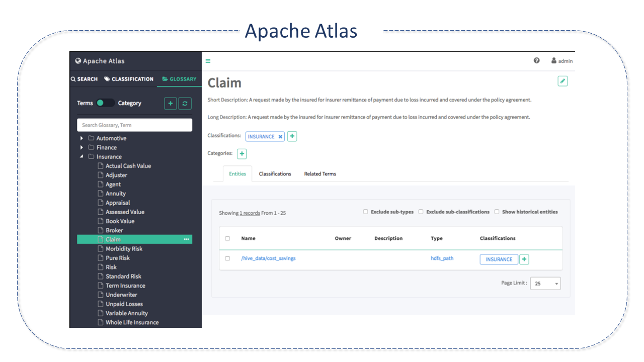Screen dimensions: 644x362
Task: Select the Classifications tab
Action: (275, 174)
